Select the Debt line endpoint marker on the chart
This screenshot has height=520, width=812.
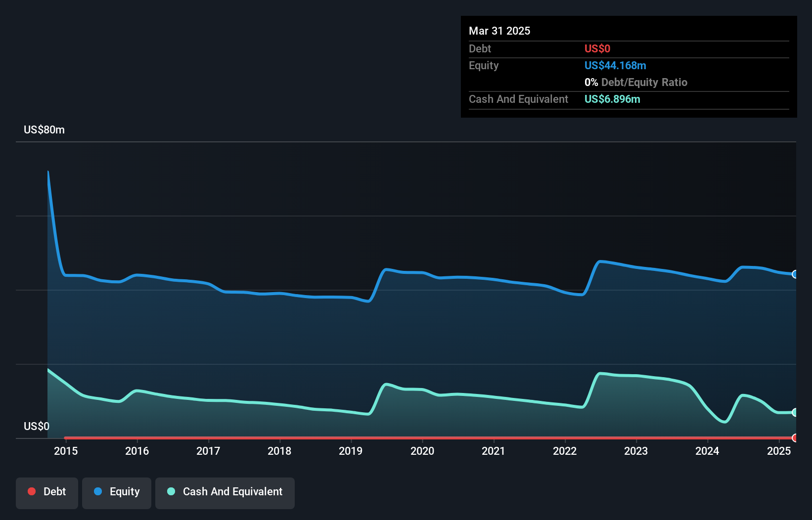[795, 438]
